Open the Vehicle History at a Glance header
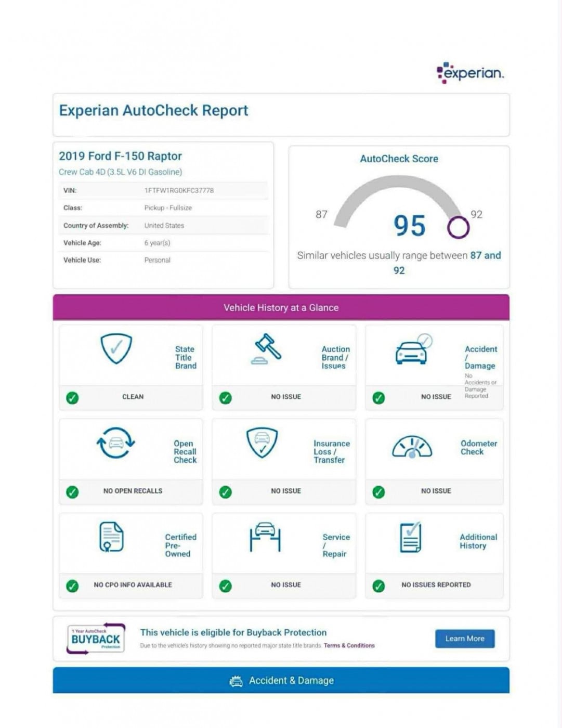The image size is (562, 728). [281, 307]
